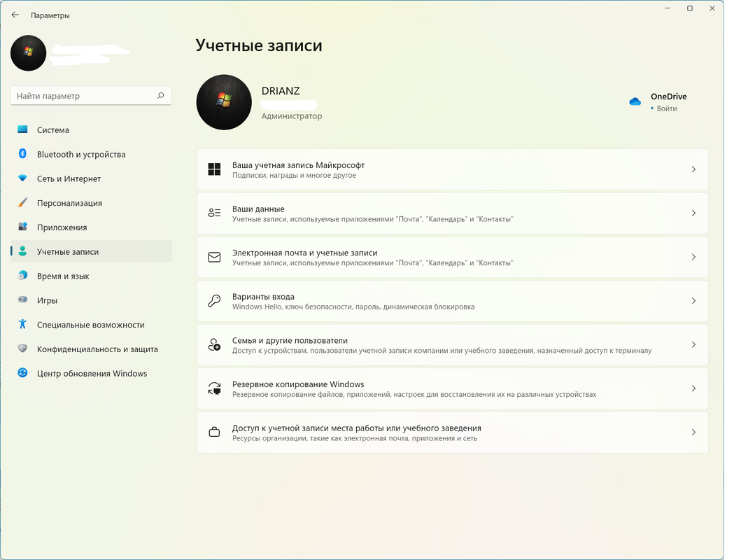The height and width of the screenshot is (560, 748).
Task: Open Резервное копирование Windows
Action: click(453, 389)
